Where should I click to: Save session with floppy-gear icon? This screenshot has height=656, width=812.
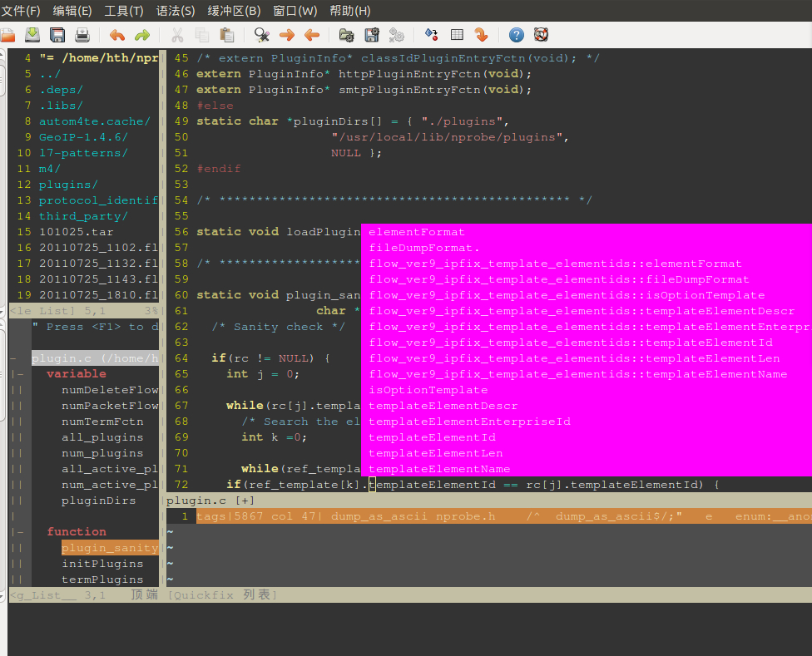[372, 35]
